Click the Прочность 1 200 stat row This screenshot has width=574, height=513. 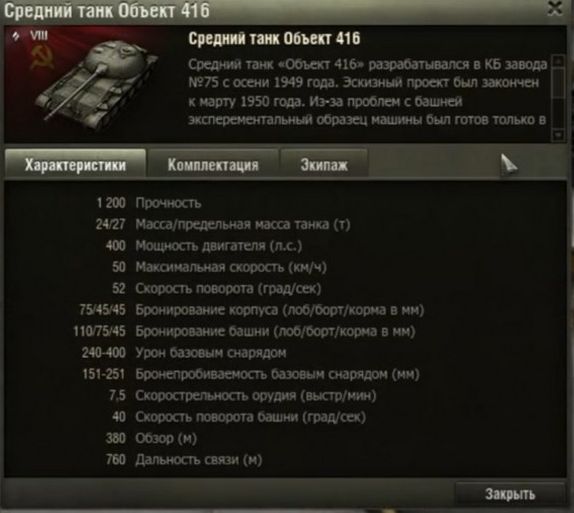(x=149, y=203)
